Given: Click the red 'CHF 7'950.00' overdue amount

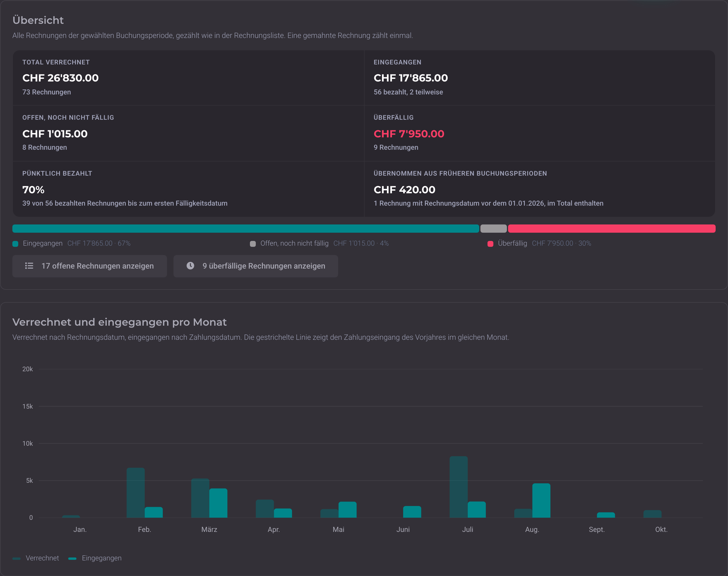Looking at the screenshot, I should 409,134.
